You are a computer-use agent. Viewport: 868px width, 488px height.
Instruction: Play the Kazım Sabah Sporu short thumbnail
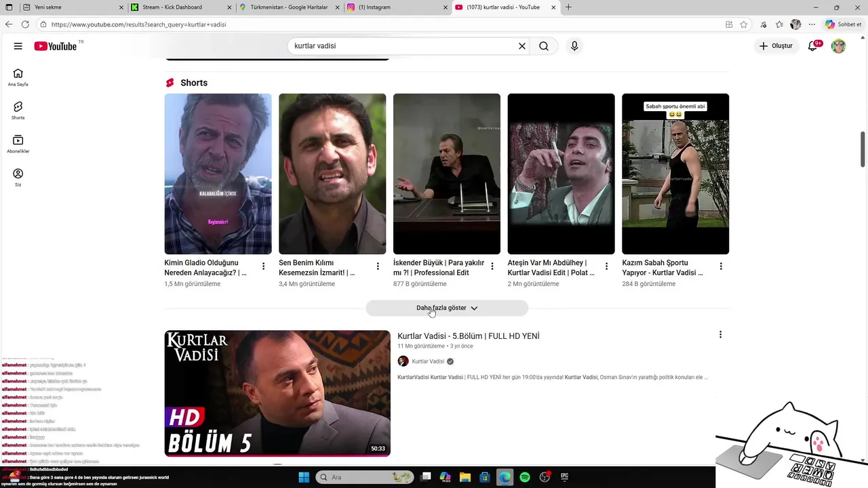675,174
